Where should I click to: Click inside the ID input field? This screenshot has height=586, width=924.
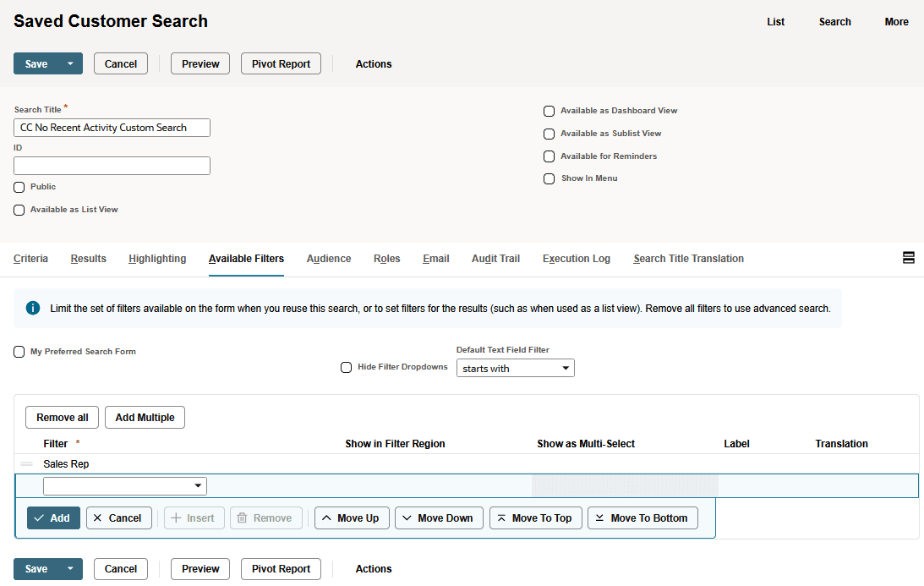[111, 166]
